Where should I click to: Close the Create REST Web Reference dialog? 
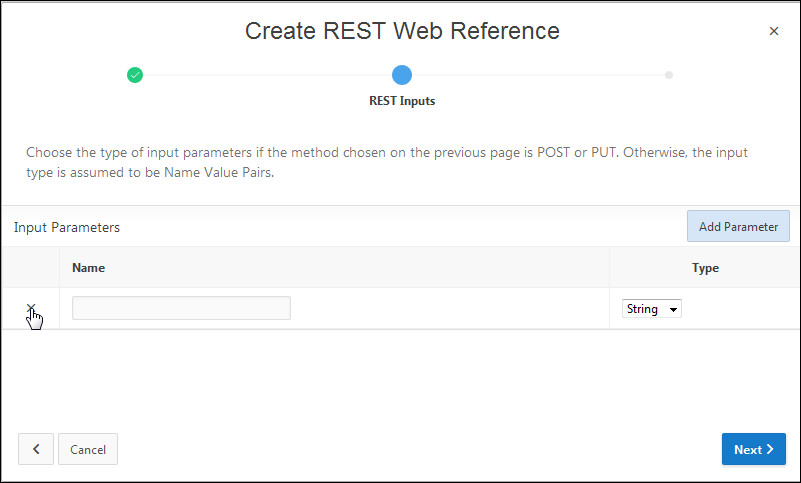coord(773,31)
